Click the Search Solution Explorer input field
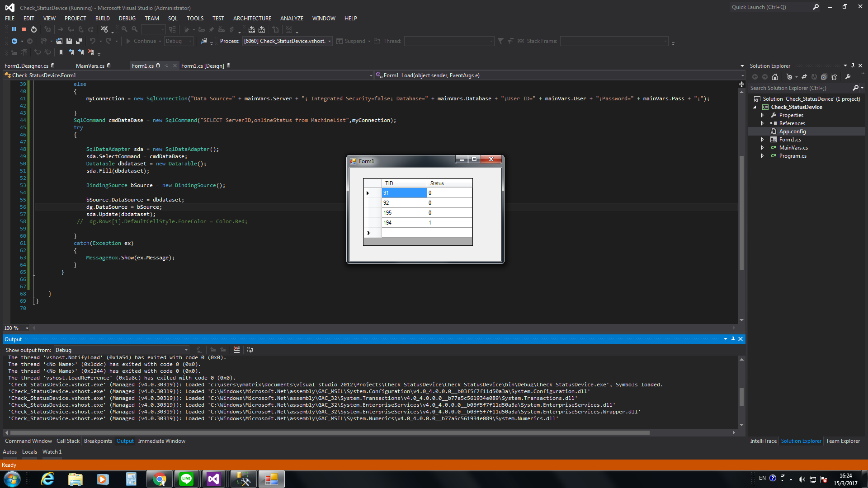 (x=800, y=88)
